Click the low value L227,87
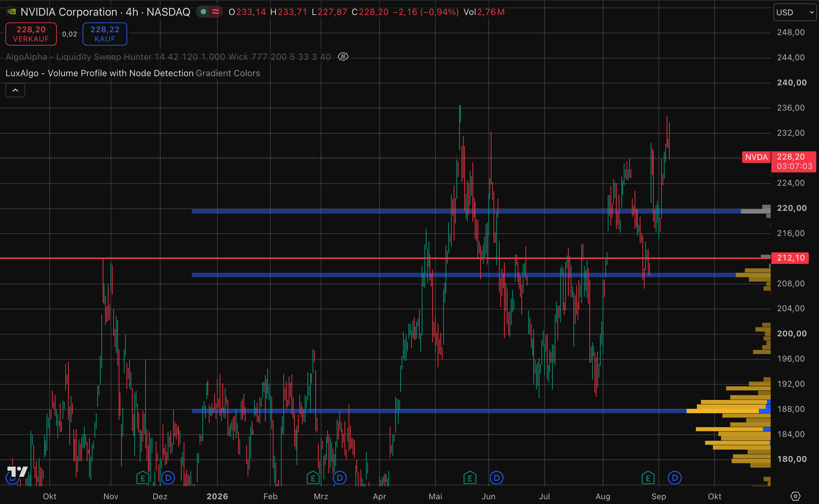The height and width of the screenshot is (504, 819). [x=329, y=12]
